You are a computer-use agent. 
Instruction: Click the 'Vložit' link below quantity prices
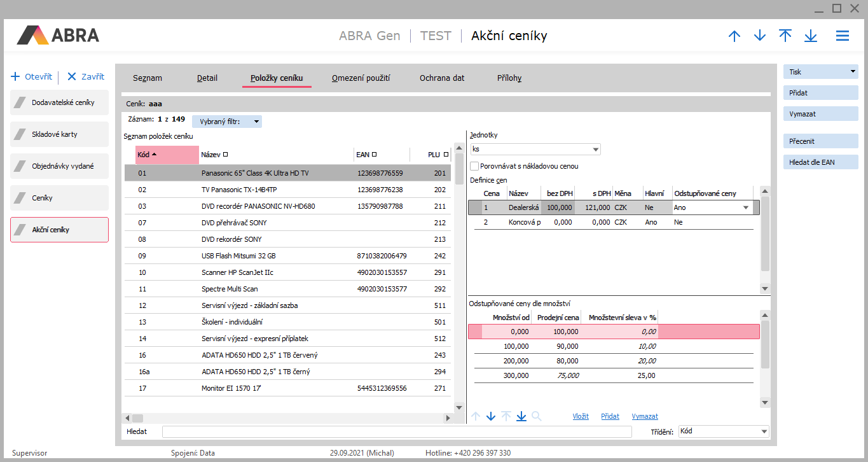(x=580, y=416)
